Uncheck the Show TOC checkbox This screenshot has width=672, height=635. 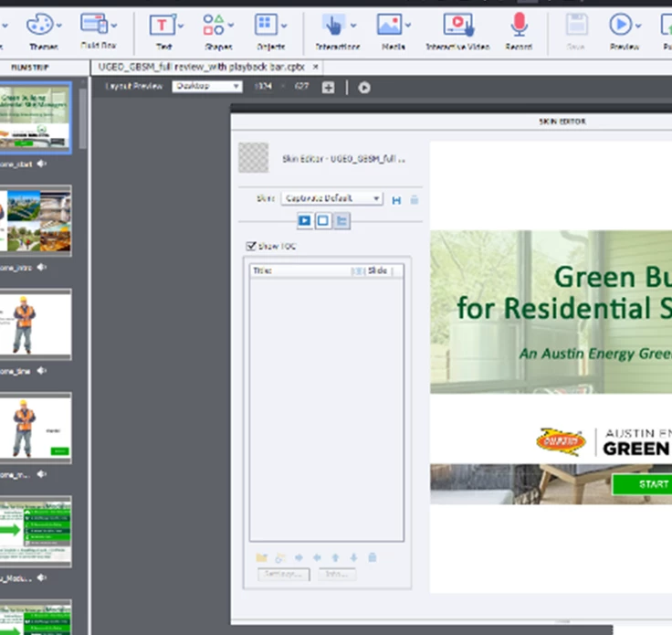tap(251, 246)
